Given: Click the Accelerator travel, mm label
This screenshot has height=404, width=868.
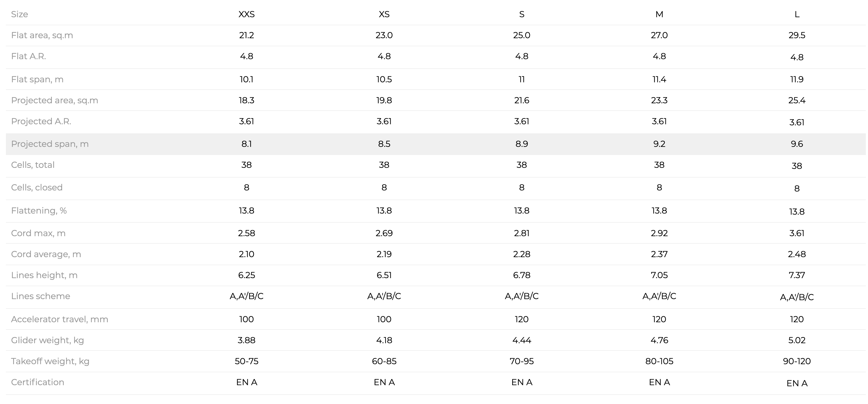Looking at the screenshot, I should [x=59, y=319].
